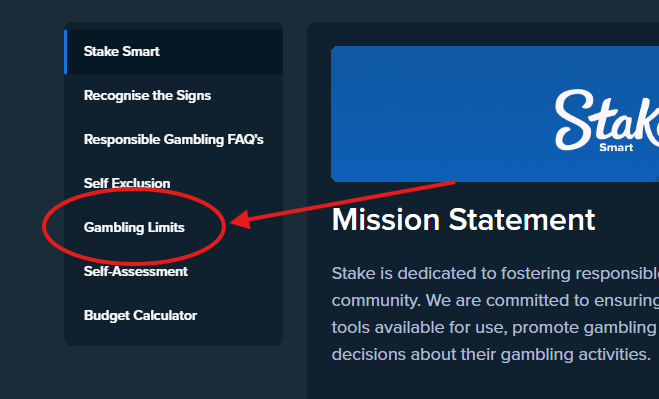Click the red arrowhead pointing at Gambling Limits
Viewport: 659px width, 399px height.
(x=241, y=220)
